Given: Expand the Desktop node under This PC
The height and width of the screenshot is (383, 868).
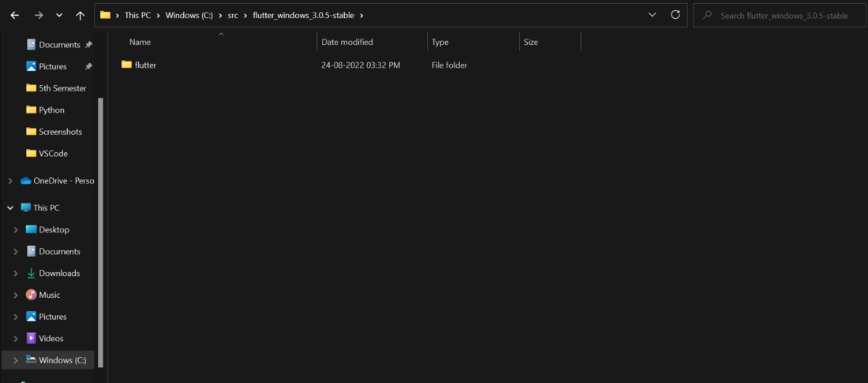Looking at the screenshot, I should (16, 230).
